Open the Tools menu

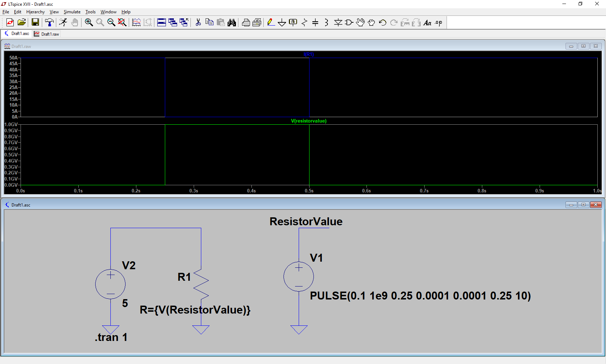coord(91,12)
